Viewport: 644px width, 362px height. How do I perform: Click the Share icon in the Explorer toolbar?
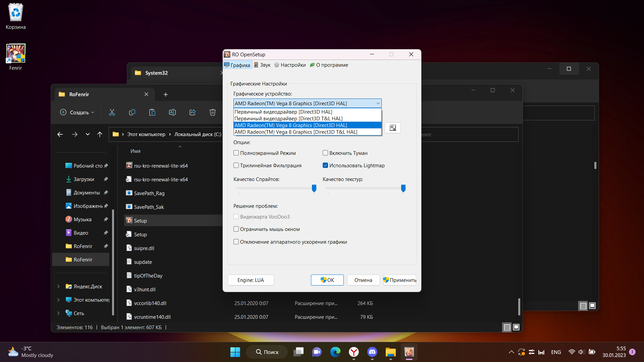193,113
